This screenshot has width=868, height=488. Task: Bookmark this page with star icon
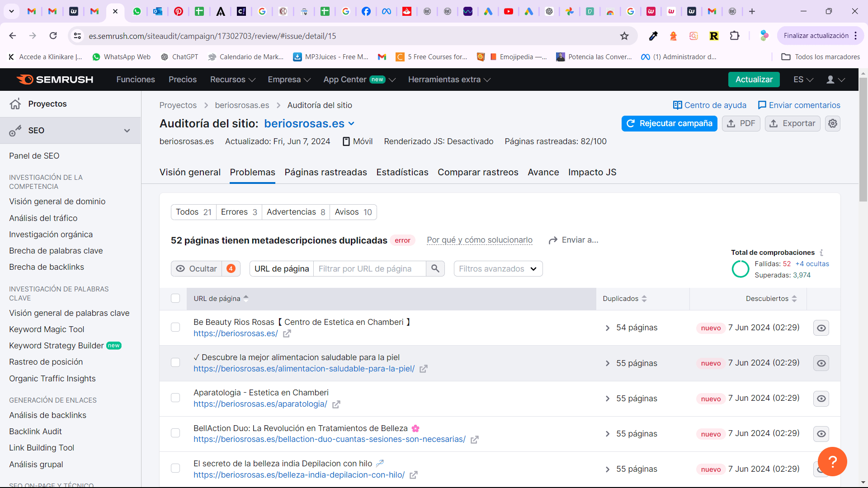coord(624,36)
